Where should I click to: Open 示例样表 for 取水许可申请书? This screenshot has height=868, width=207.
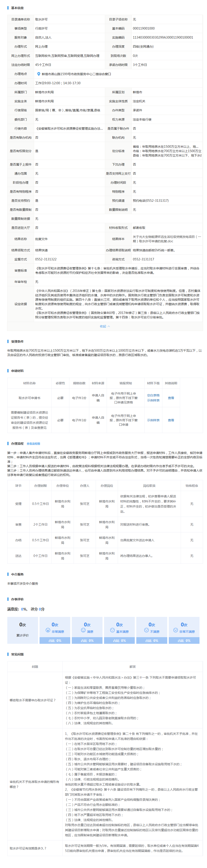153,400
